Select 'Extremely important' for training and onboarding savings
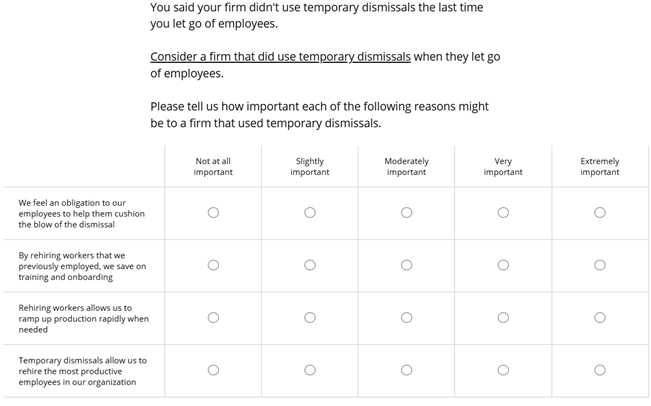Screen dimensions: 651x406 (600, 265)
